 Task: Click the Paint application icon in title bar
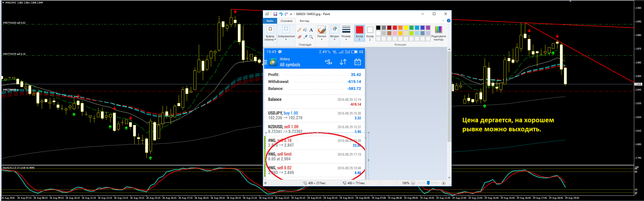pos(267,14)
